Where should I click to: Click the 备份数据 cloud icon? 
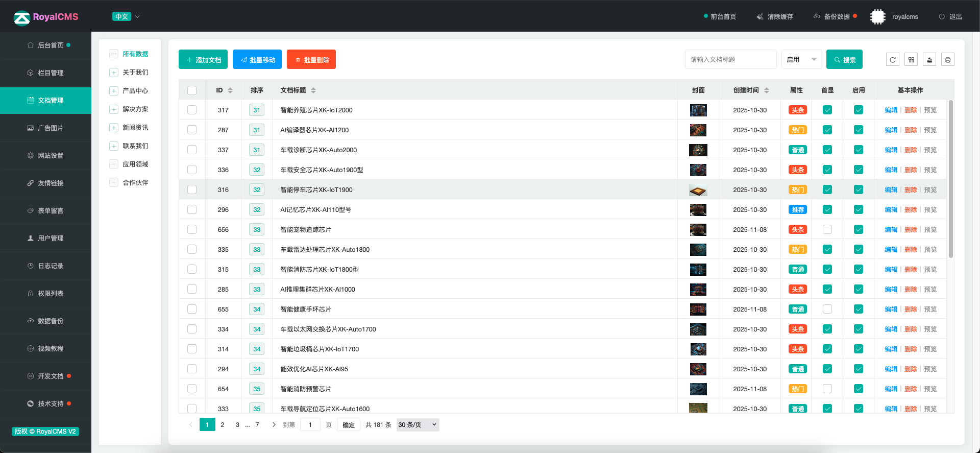point(817,16)
